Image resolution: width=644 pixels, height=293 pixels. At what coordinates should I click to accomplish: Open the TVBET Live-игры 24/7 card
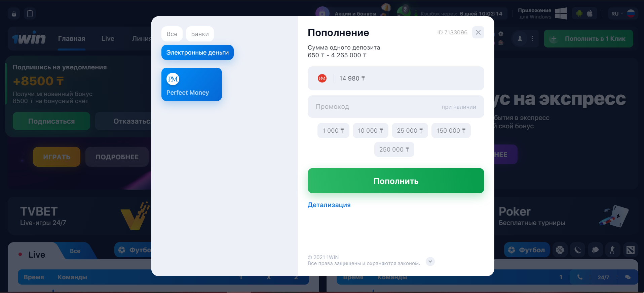click(80, 216)
